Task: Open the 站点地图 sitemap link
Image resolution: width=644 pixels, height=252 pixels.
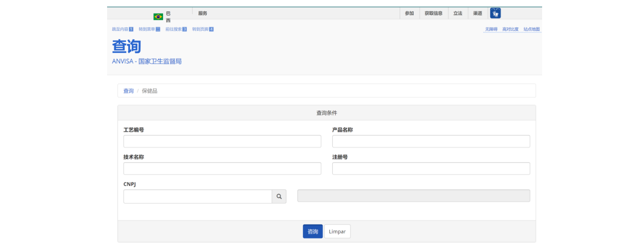Action: (531, 29)
